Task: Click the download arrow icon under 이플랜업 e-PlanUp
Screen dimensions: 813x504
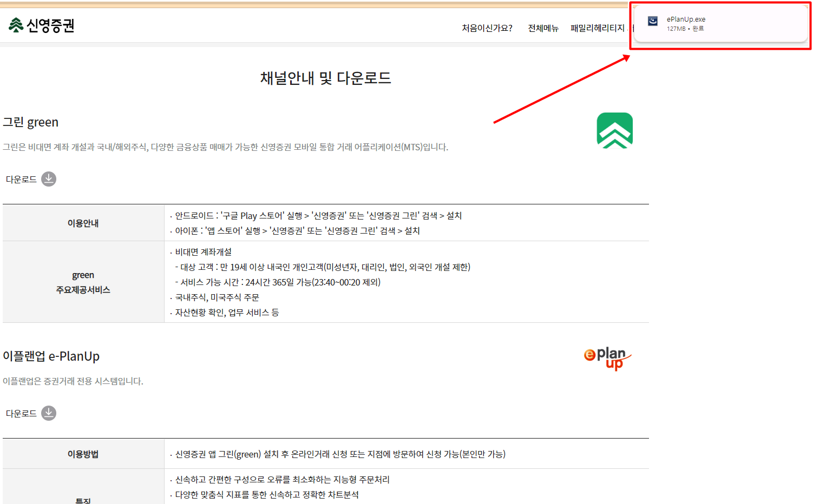Action: (x=49, y=413)
